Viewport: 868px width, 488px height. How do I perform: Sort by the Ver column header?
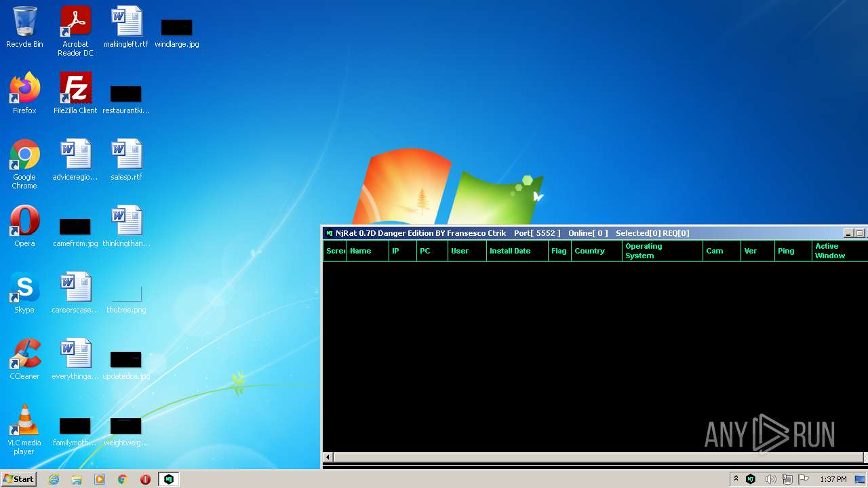click(x=758, y=251)
